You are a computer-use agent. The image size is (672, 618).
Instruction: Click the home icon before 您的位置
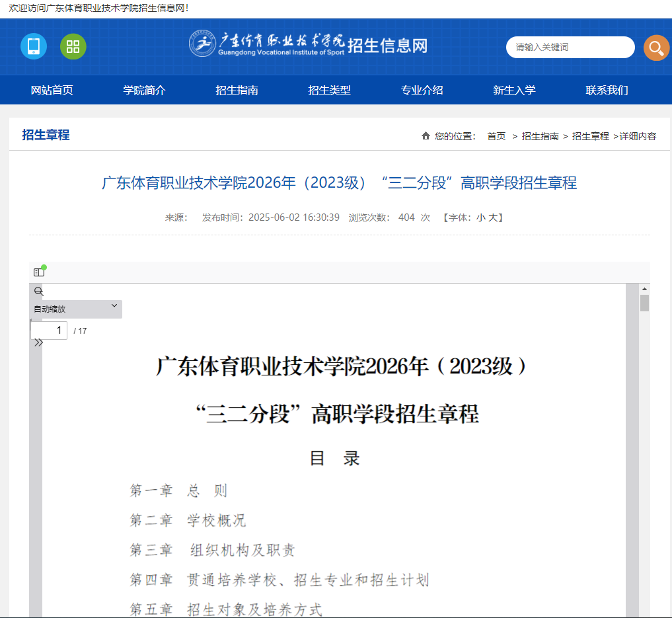(x=425, y=136)
